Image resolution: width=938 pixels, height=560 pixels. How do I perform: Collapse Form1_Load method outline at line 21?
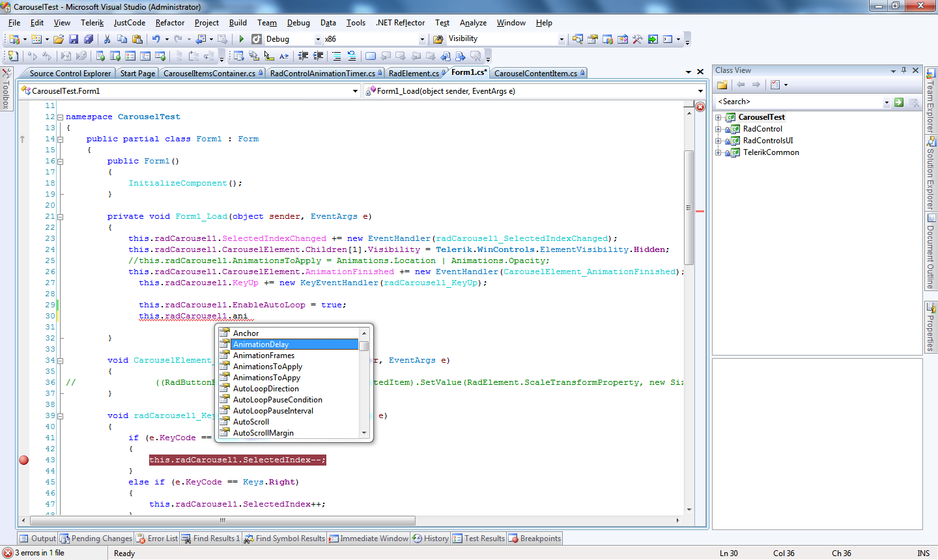pyautogui.click(x=60, y=217)
